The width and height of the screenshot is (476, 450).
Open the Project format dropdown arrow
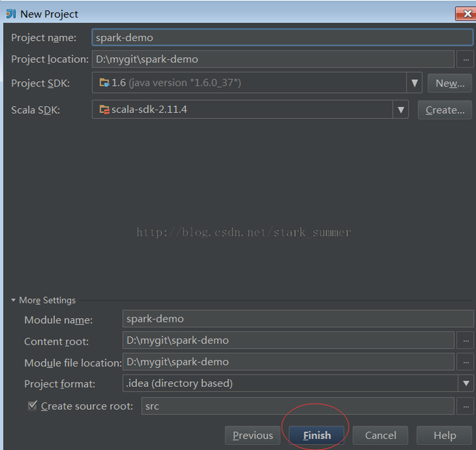pos(466,383)
